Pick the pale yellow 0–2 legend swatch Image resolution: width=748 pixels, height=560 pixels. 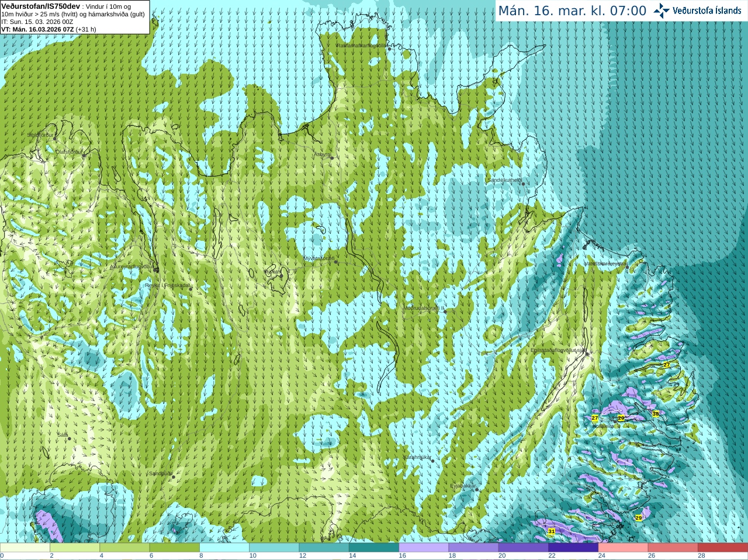point(25,548)
